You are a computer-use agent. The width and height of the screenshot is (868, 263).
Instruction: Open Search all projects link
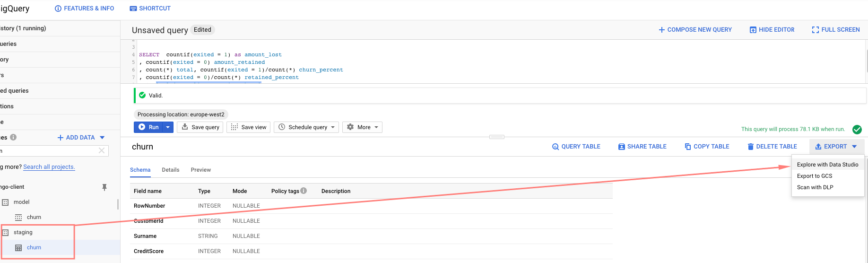[x=49, y=167]
